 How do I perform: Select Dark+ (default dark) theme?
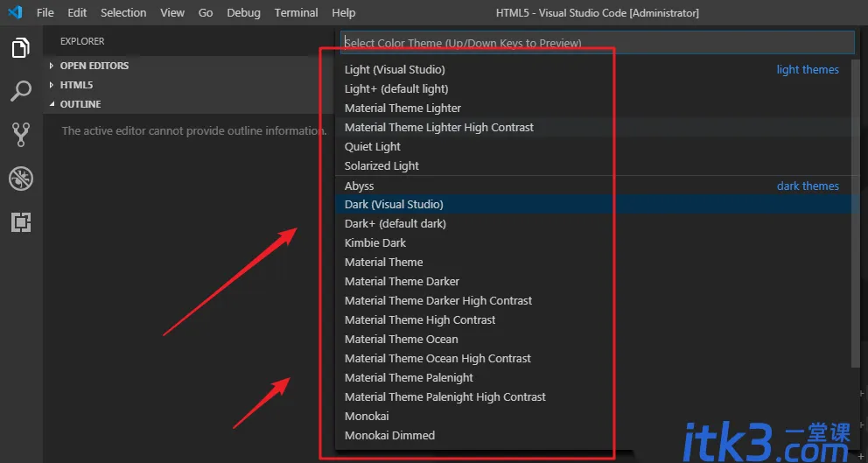point(594,224)
